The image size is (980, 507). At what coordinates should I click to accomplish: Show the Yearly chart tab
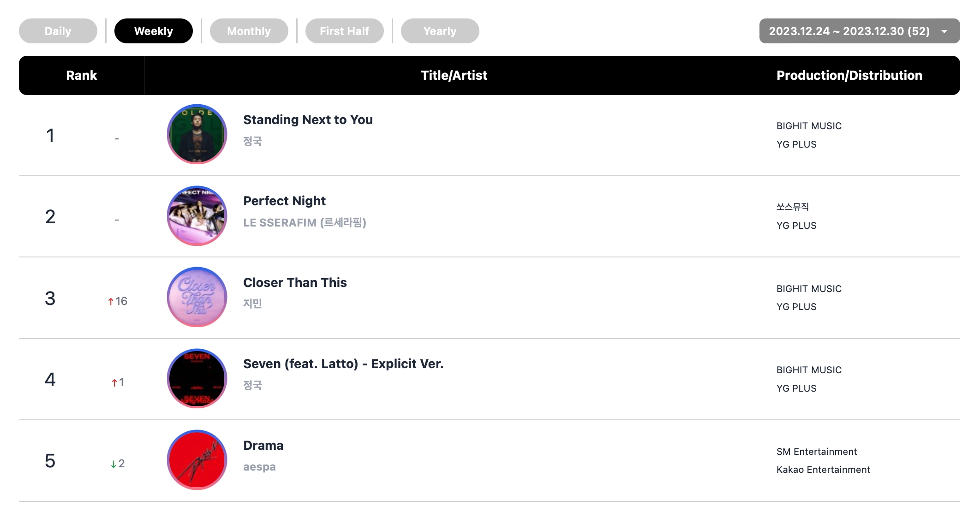tap(440, 31)
